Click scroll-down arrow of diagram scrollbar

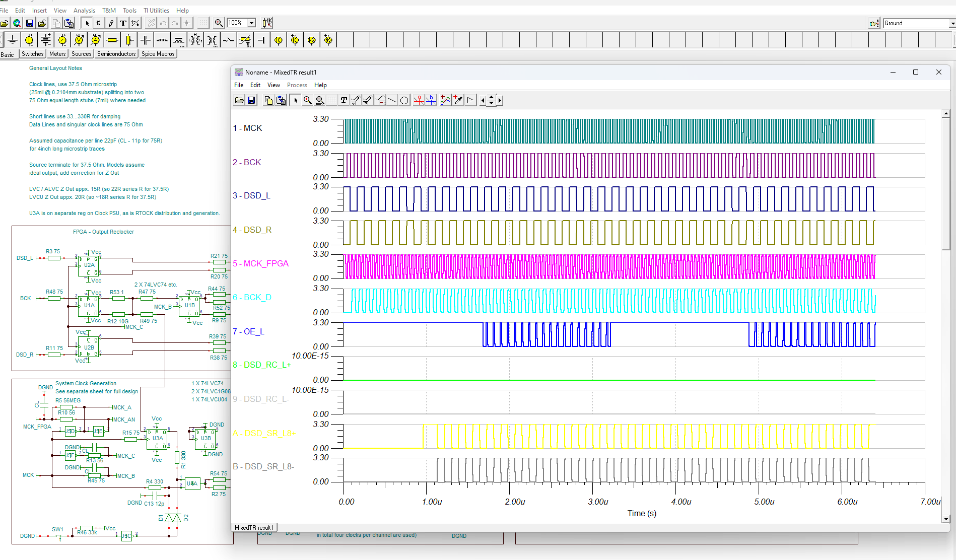click(x=946, y=519)
